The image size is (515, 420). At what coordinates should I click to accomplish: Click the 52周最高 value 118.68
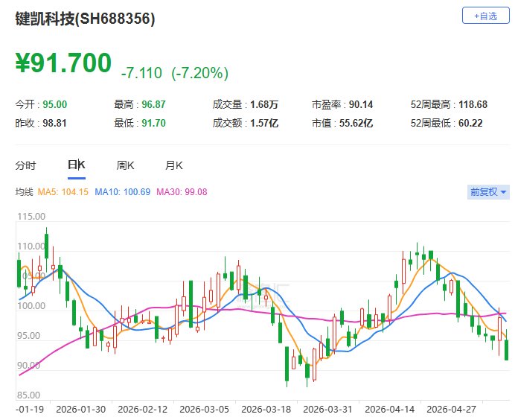tap(473, 104)
